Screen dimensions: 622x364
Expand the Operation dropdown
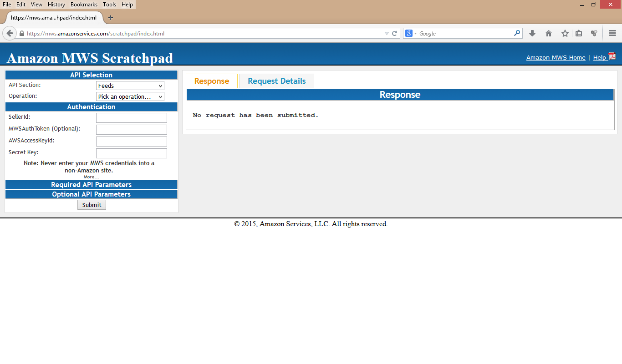coord(130,96)
